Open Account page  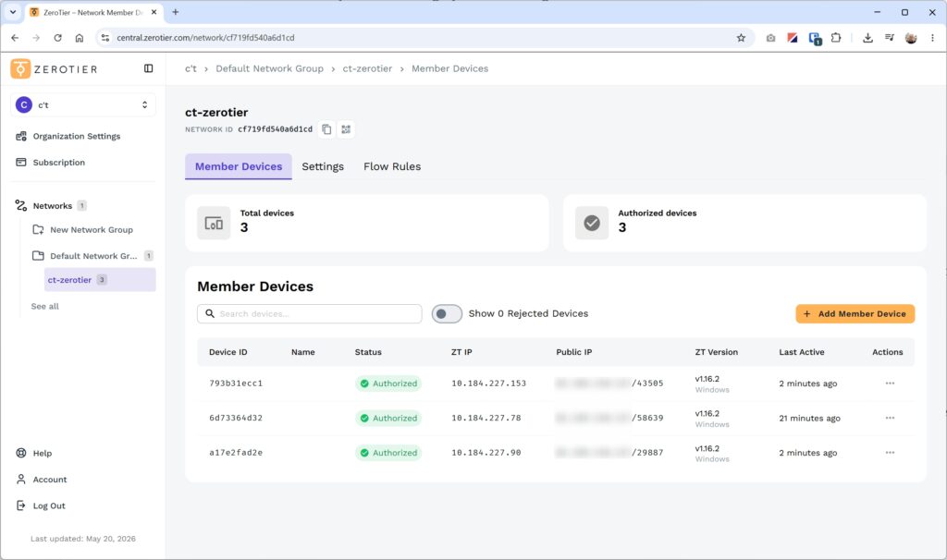point(41,480)
